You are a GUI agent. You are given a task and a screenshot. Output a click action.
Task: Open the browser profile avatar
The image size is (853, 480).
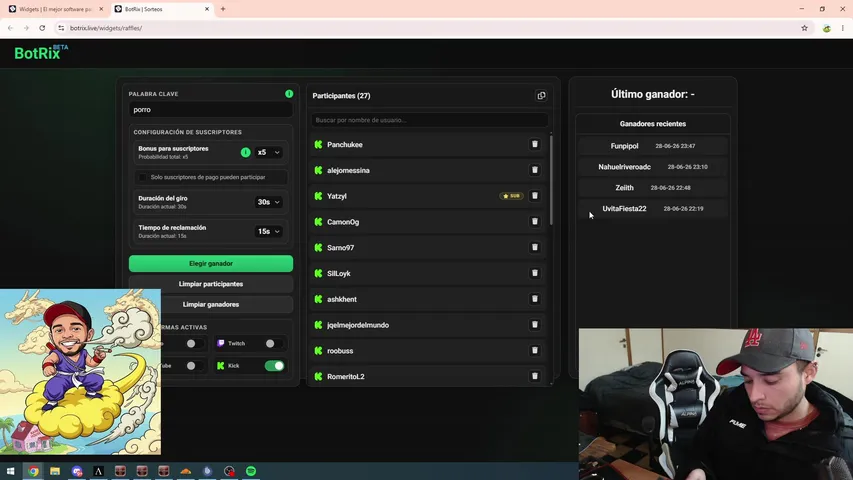(826, 28)
